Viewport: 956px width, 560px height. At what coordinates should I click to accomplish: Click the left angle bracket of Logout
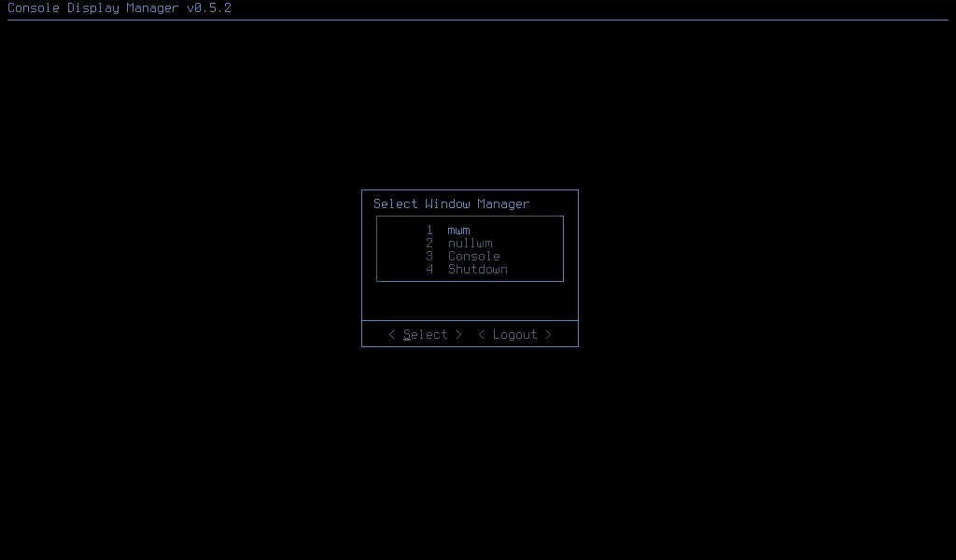pos(480,334)
